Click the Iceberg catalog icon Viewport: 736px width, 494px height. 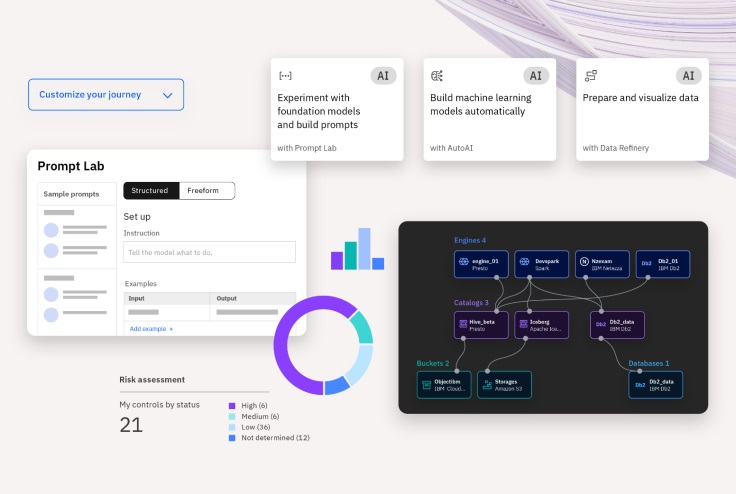[523, 324]
